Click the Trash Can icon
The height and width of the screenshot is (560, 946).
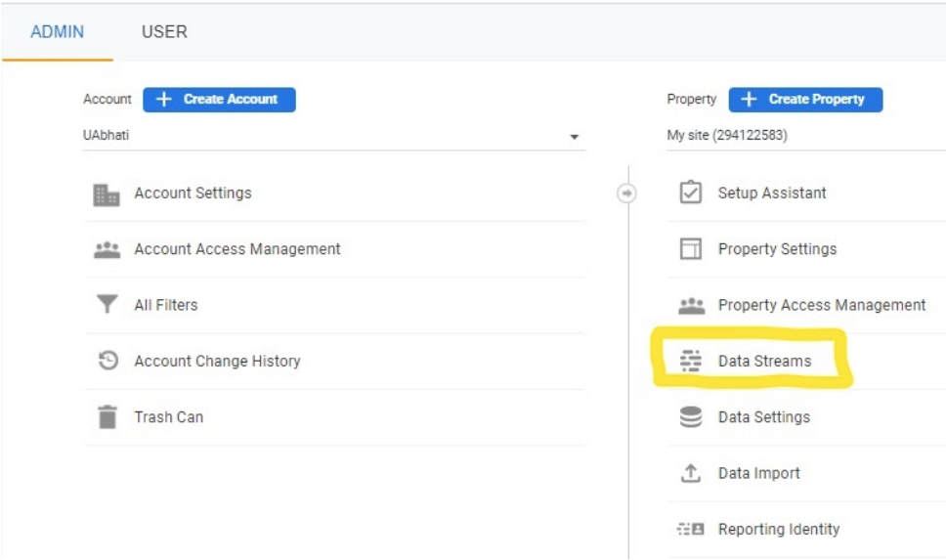tap(107, 416)
